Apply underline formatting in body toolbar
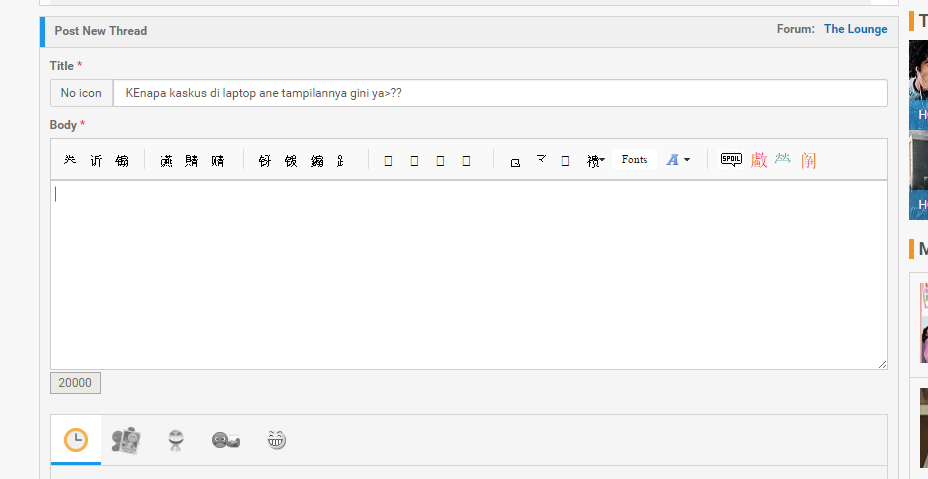 [x=122, y=160]
